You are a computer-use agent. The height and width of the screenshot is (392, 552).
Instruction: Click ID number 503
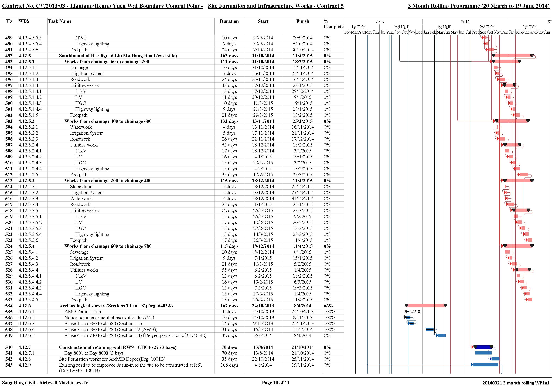coord(9,121)
